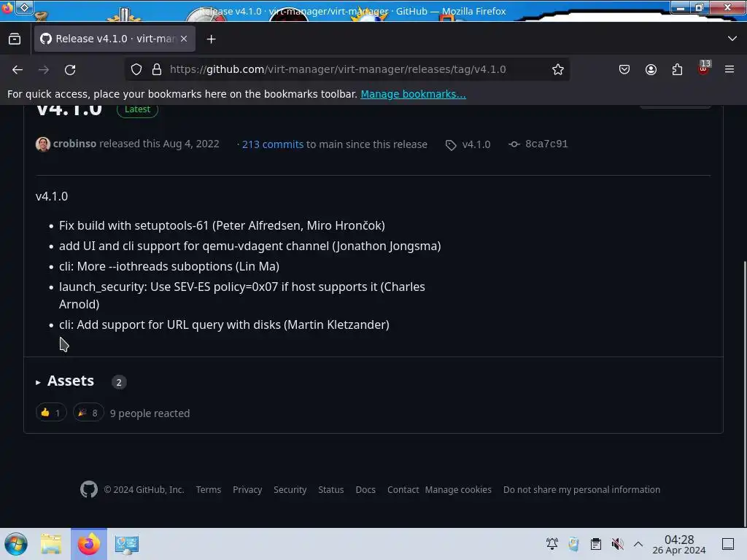This screenshot has width=747, height=560.
Task: Open a new tab with the plus button
Action: point(211,39)
